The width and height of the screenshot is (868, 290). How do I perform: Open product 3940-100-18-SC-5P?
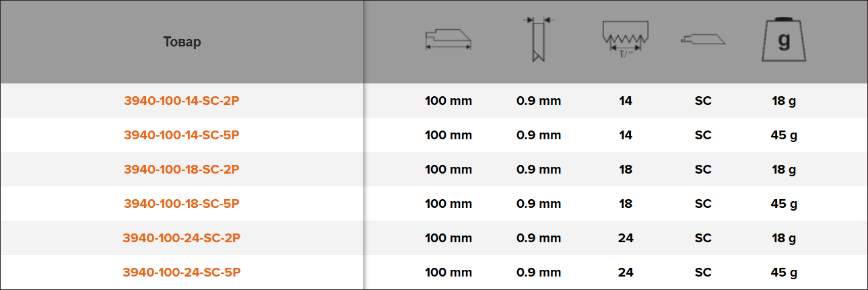pyautogui.click(x=182, y=204)
